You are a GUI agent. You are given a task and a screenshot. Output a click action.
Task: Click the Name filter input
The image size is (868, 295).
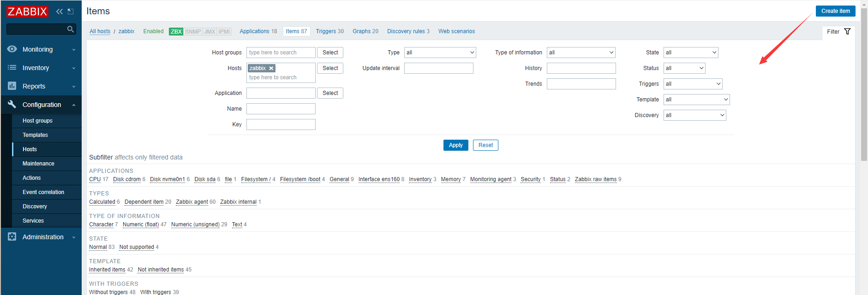(x=281, y=109)
